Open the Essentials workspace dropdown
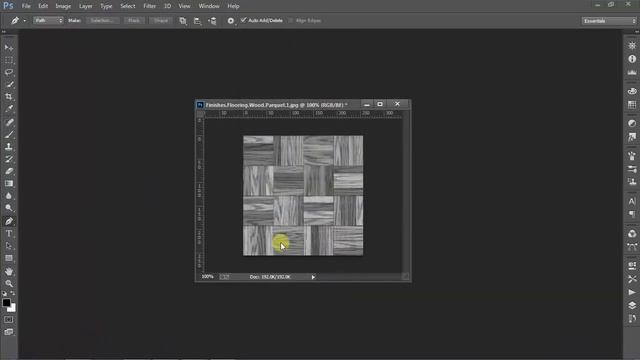 (x=609, y=21)
